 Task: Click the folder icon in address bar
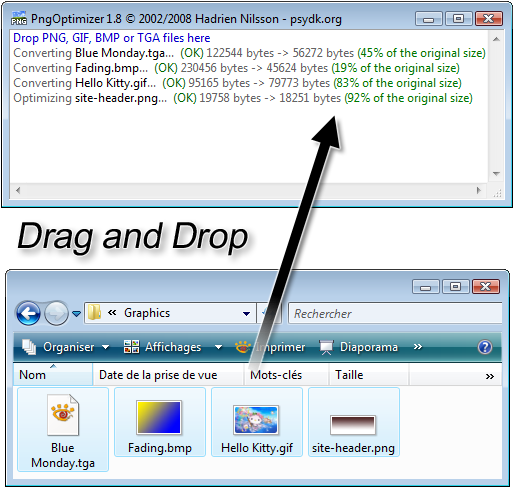pos(95,313)
